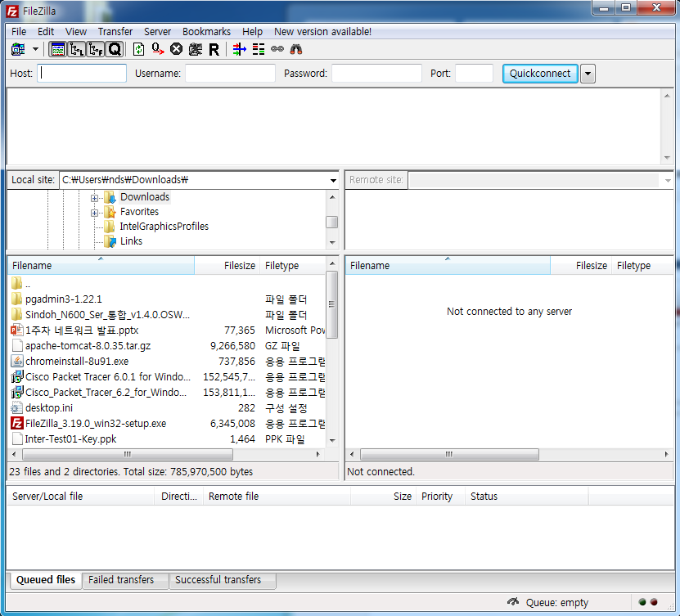
Task: Open the Transfer menu
Action: tap(115, 32)
